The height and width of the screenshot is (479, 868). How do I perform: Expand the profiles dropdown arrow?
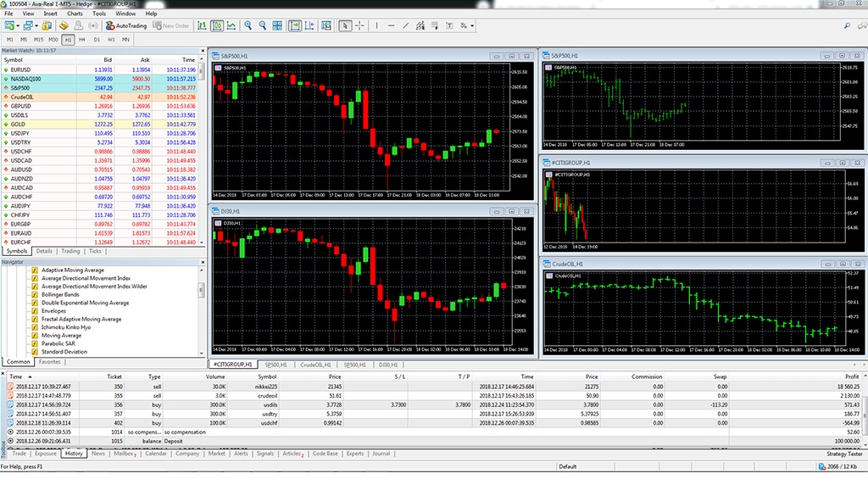coord(36,26)
